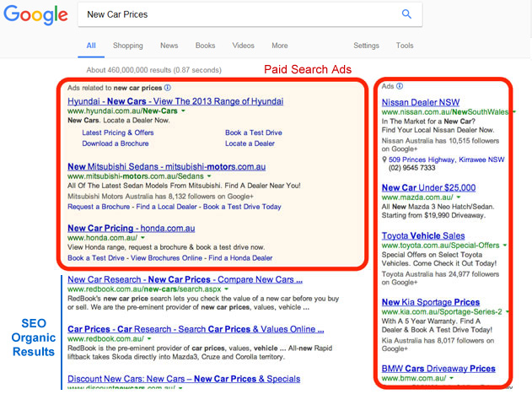Open the Nissan Dealer NSW ad

[x=421, y=102]
